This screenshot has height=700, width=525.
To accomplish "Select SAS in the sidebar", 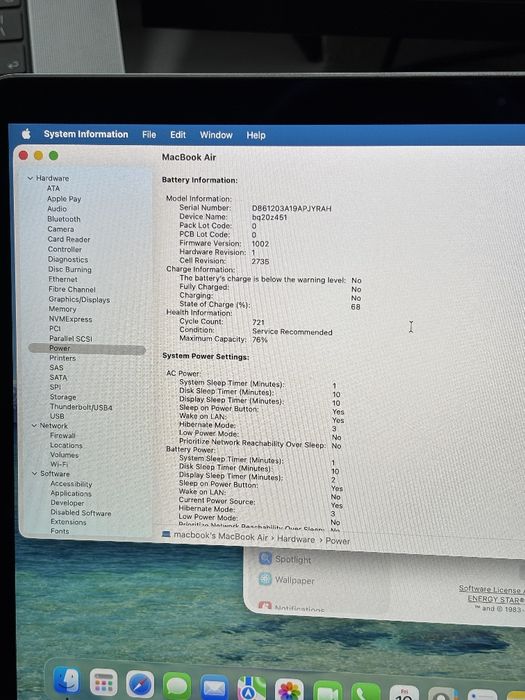I will (x=56, y=368).
